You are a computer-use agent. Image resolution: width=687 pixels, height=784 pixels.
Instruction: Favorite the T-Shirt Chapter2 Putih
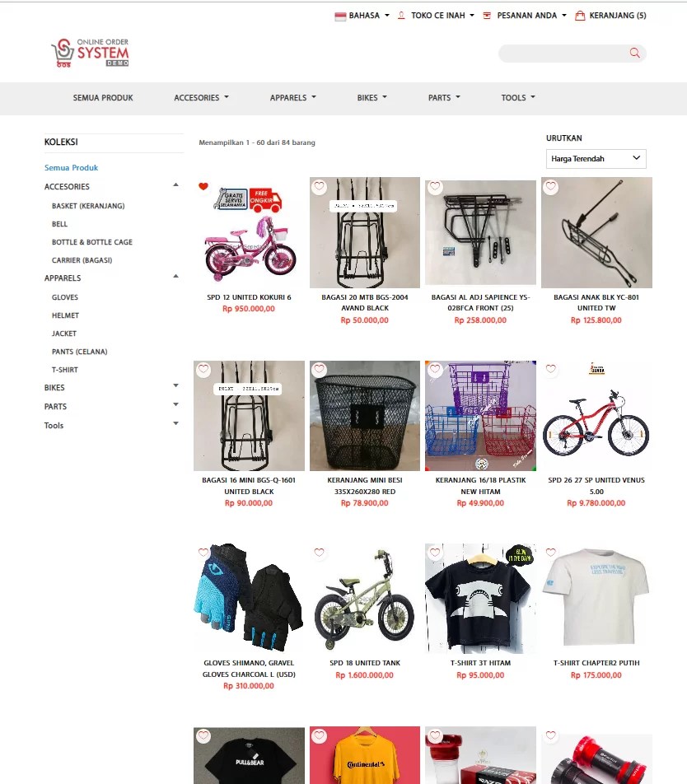[550, 552]
